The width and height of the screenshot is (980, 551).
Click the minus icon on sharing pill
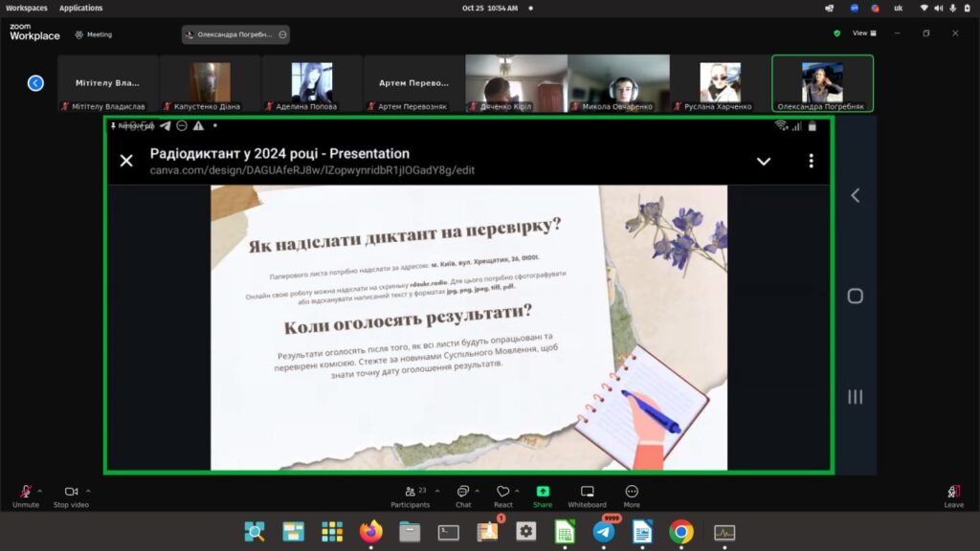[282, 35]
